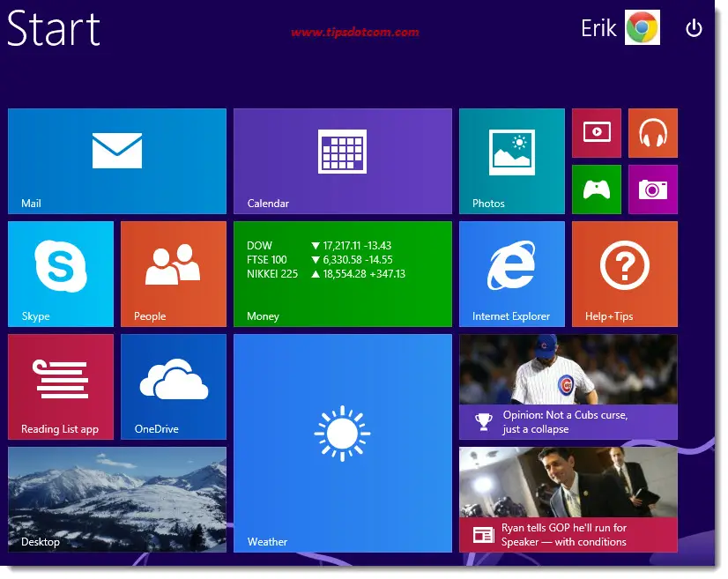This screenshot has height=579, width=728.
Task: Open the People tile
Action: 174,274
